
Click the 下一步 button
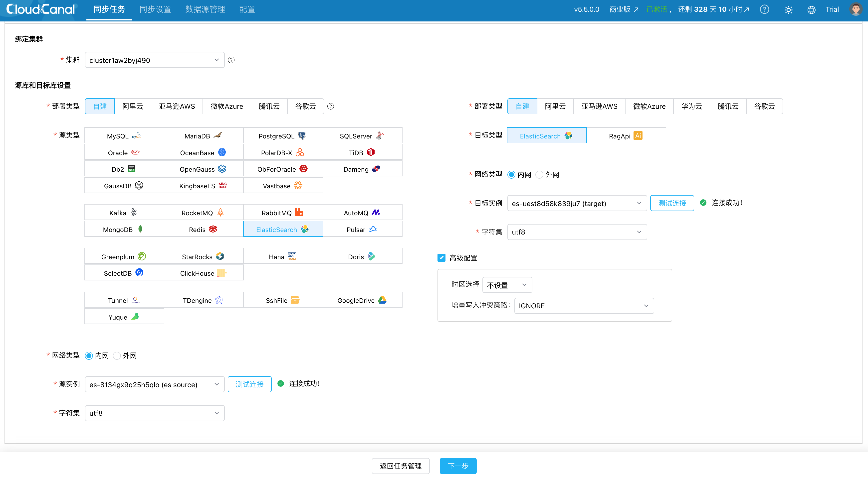tap(457, 466)
